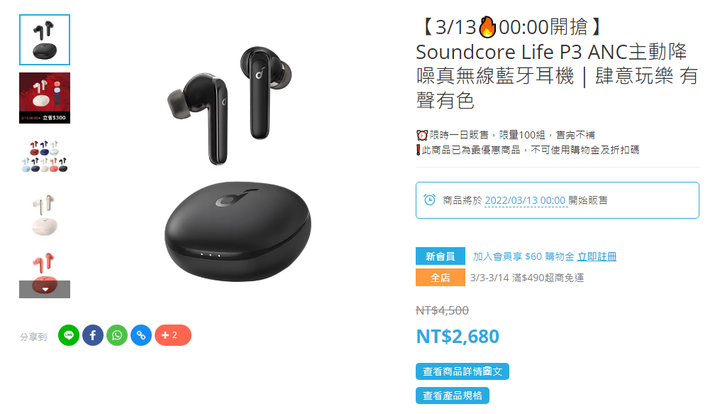This screenshot has width=720, height=414.
Task: Select the white earbuds thumbnail
Action: tap(45, 215)
